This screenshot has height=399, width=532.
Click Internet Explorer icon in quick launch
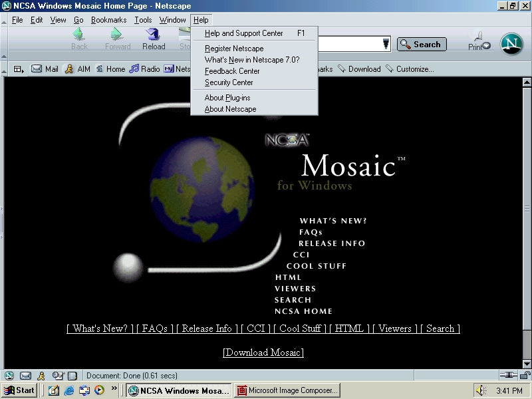point(69,390)
